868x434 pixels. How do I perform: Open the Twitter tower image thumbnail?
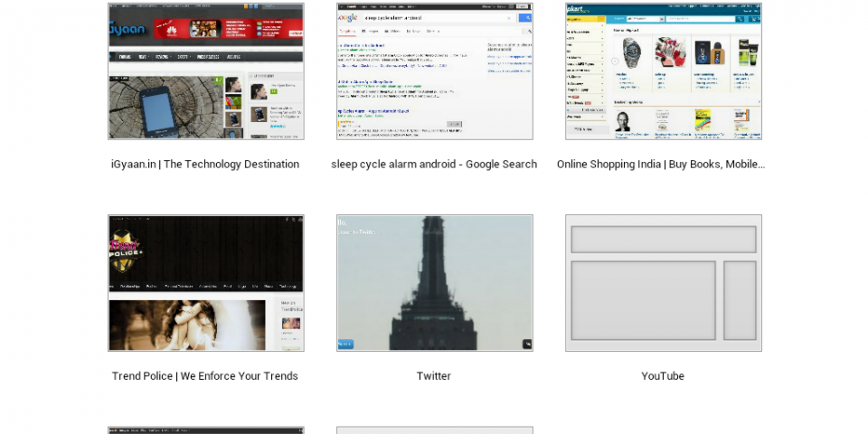coord(434,282)
